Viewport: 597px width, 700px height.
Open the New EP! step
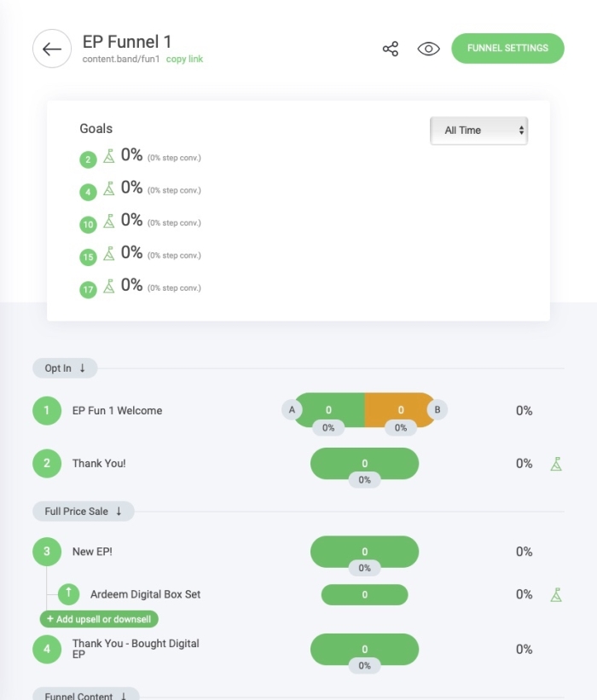click(x=92, y=552)
